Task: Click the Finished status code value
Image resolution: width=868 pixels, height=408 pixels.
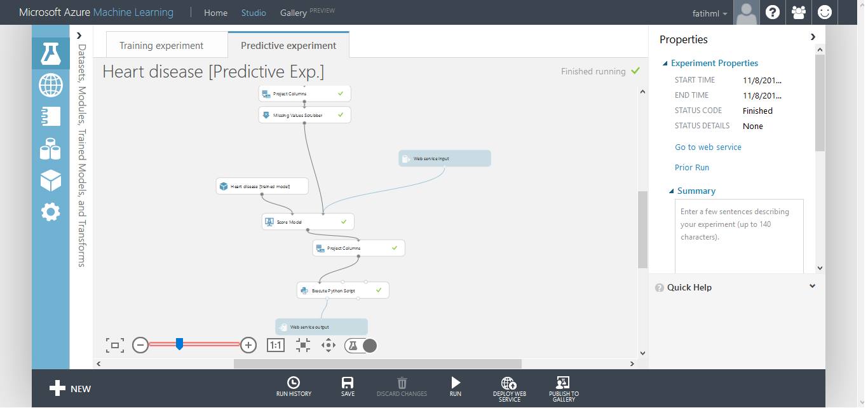Action: (757, 111)
